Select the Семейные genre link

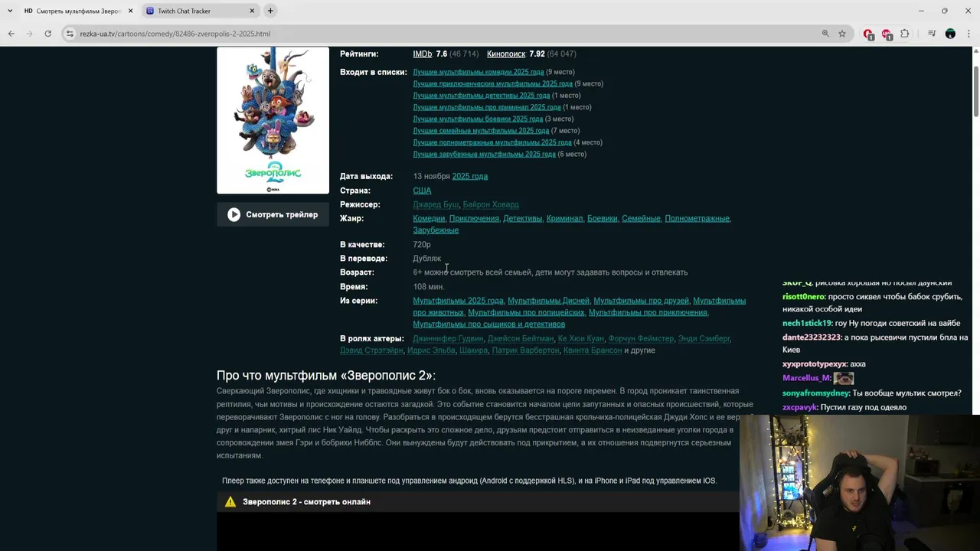click(641, 219)
